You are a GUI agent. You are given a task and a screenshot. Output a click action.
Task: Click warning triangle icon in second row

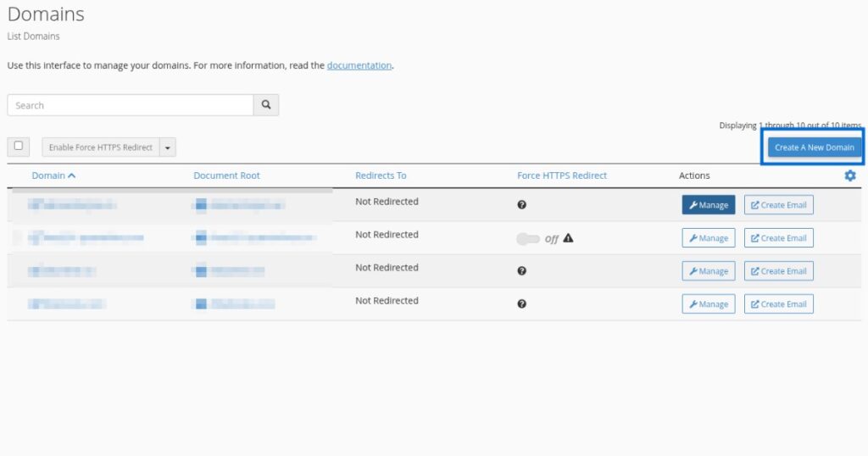point(568,238)
